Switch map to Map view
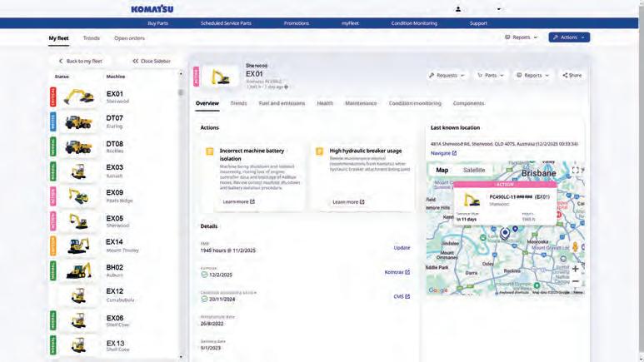The image size is (644, 362). (442, 170)
